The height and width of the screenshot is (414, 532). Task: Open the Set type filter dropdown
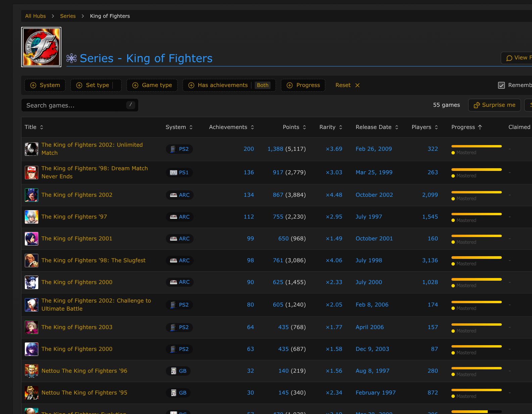coord(96,85)
